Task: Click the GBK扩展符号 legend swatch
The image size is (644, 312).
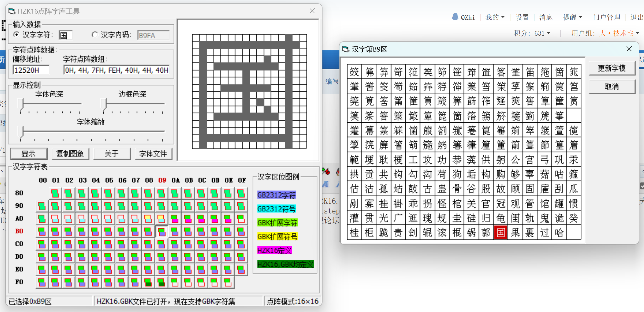Action: click(x=277, y=237)
